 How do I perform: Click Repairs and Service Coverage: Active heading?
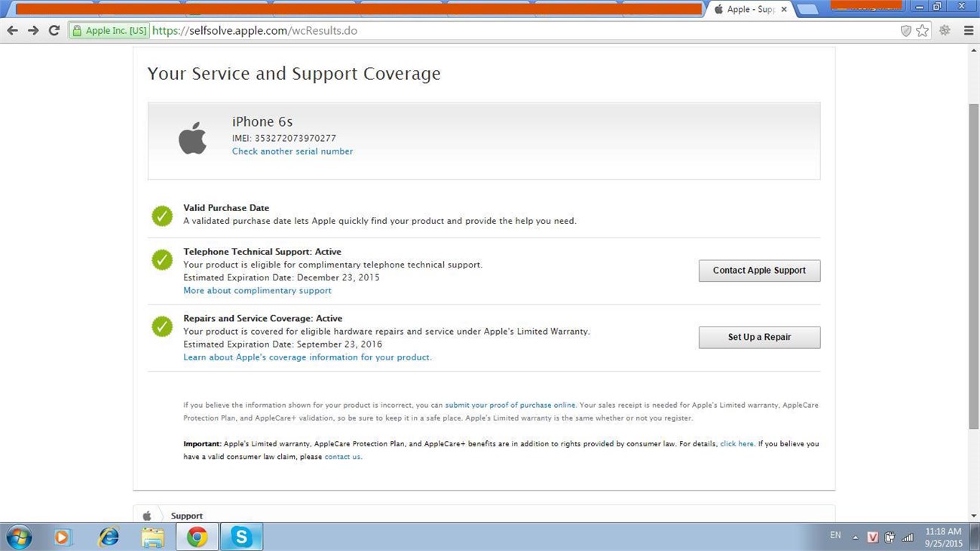click(263, 319)
